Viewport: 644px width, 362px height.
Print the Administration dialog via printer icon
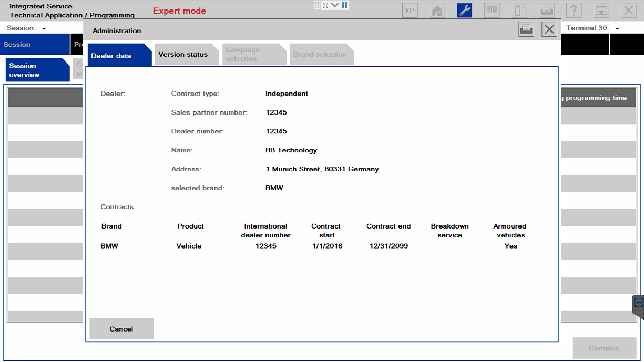point(526,29)
